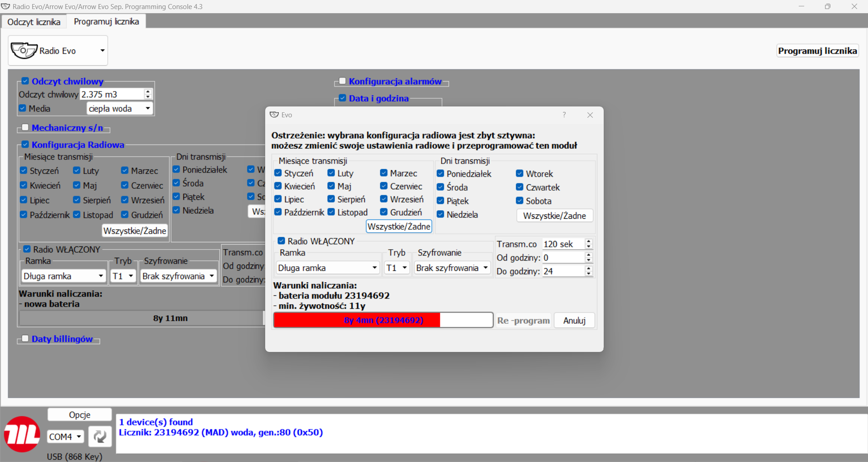Uncheck Lipiec in the Evo dialog
Image resolution: width=868 pixels, height=462 pixels.
point(278,199)
